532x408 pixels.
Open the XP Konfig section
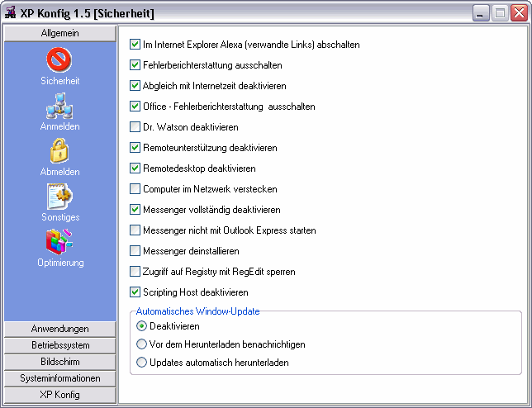click(x=59, y=395)
